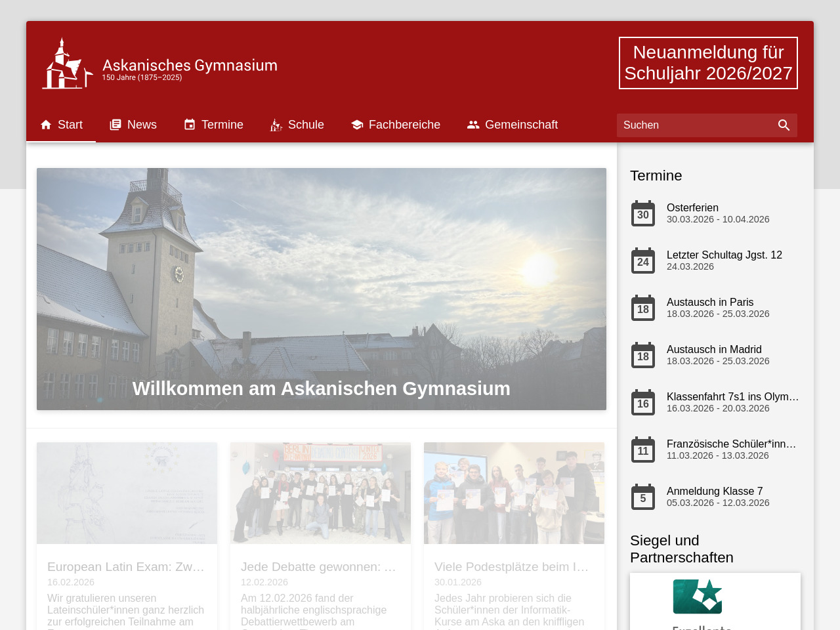Expand the Schule navigation menu
This screenshot has height=630, width=840.
coord(297,125)
